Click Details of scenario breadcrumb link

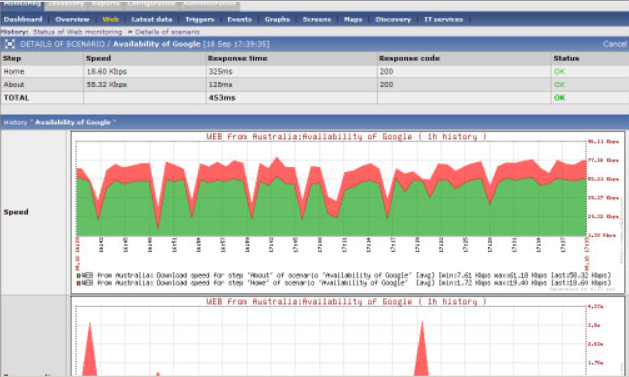[167, 32]
